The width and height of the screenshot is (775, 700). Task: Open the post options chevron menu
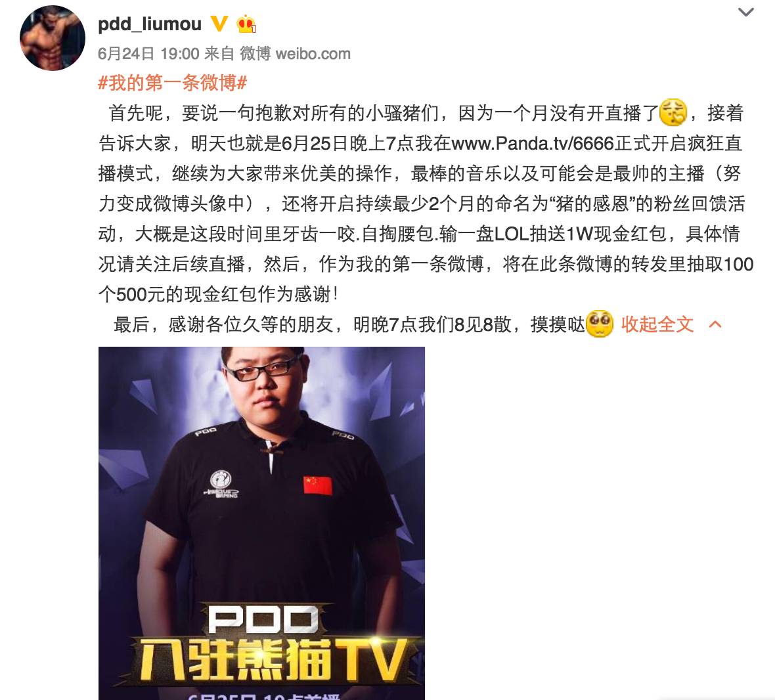(x=745, y=12)
